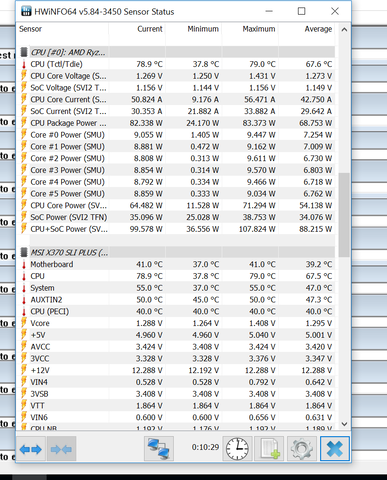Screen dimensions: 387x480
Task: Select the CPU [#0]: AMD Ryz... group header
Action: [68, 52]
